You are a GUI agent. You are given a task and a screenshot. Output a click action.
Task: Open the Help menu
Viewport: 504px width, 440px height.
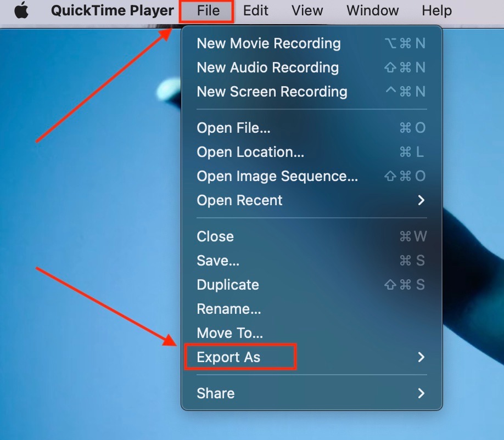click(x=436, y=10)
